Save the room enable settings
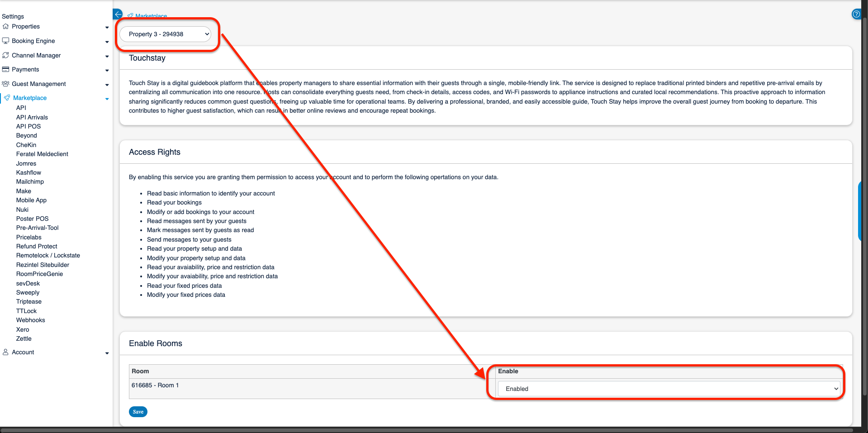This screenshot has height=433, width=868. pos(138,412)
